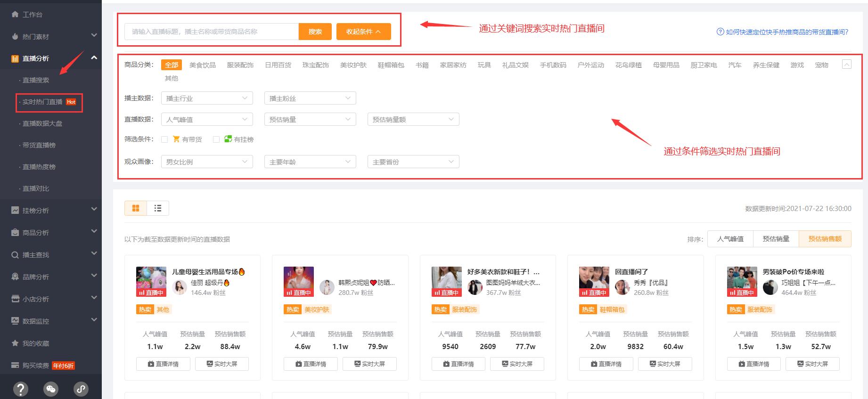Switch to list view icon
Image resolution: width=868 pixels, height=399 pixels.
point(158,208)
